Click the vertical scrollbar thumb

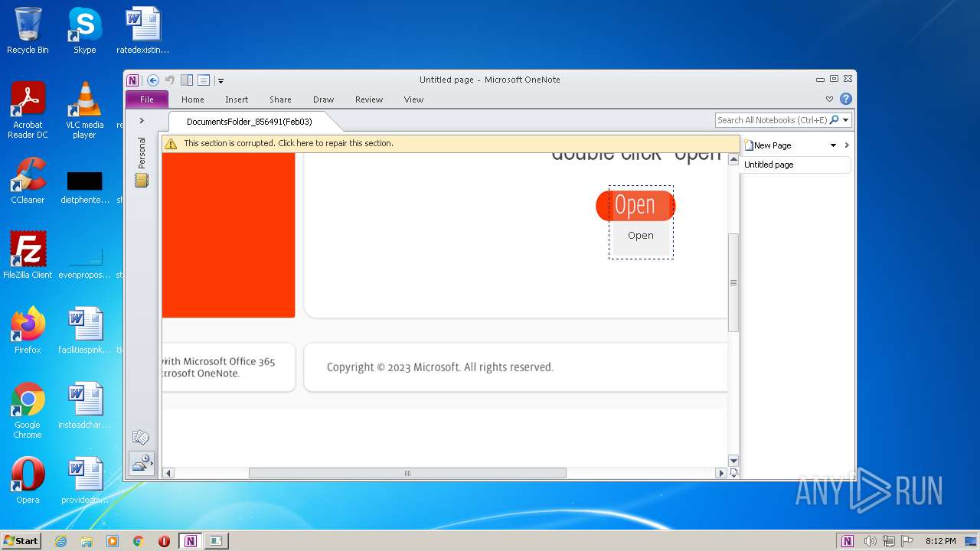[733, 282]
